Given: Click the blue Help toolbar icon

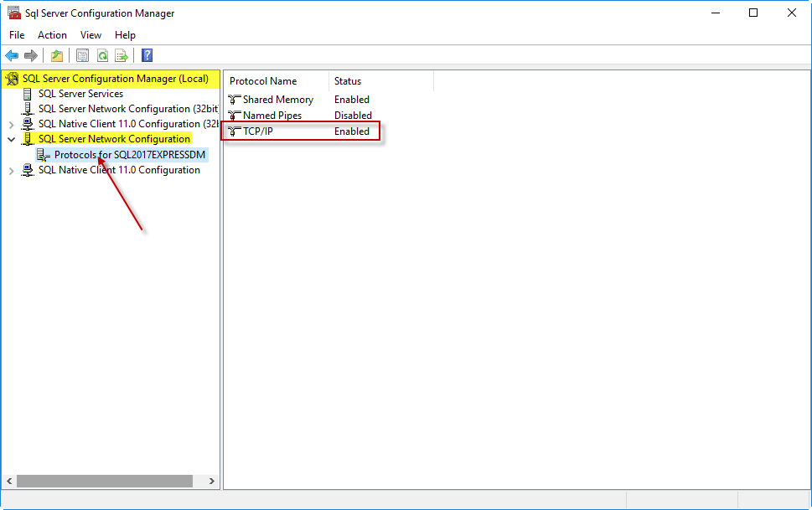Looking at the screenshot, I should (x=147, y=55).
